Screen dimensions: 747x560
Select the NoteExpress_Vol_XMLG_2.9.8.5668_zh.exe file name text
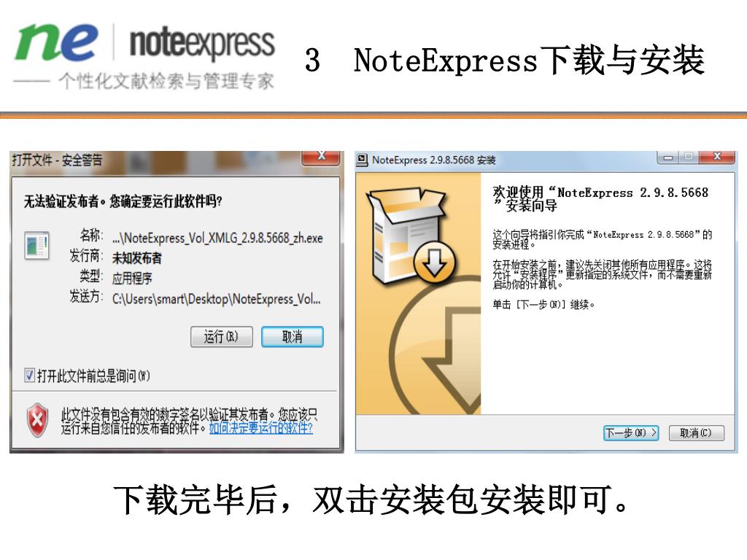tap(217, 238)
